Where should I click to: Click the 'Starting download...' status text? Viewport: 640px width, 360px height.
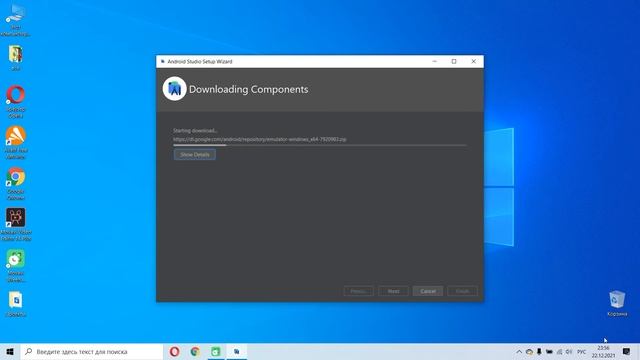coord(195,131)
